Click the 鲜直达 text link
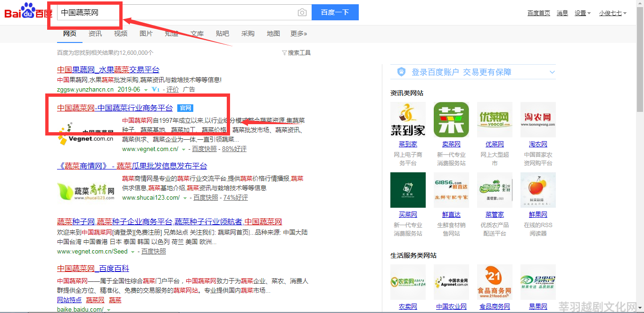This screenshot has height=313, width=644. 451,214
